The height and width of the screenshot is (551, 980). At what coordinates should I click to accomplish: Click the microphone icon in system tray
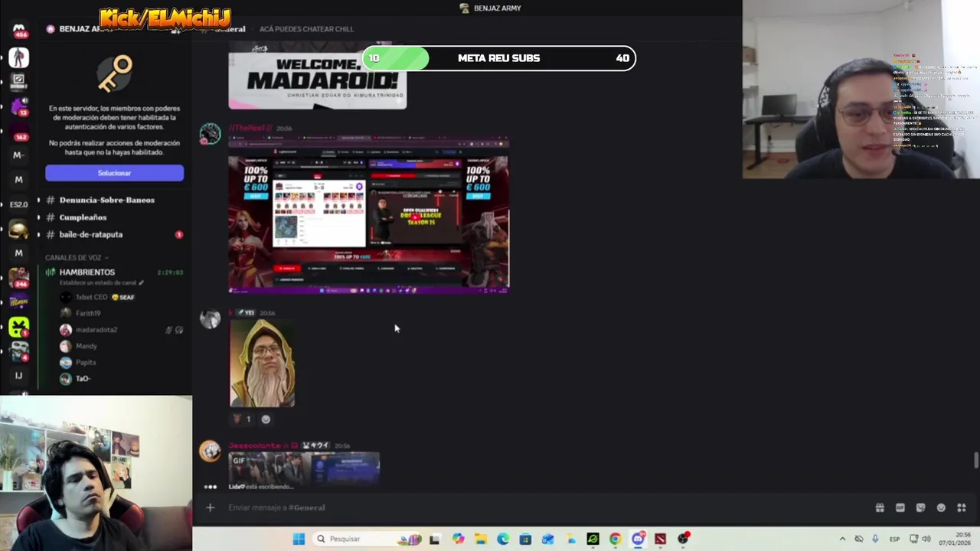[x=875, y=539]
